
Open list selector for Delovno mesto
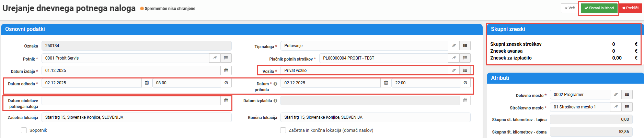[627, 95]
